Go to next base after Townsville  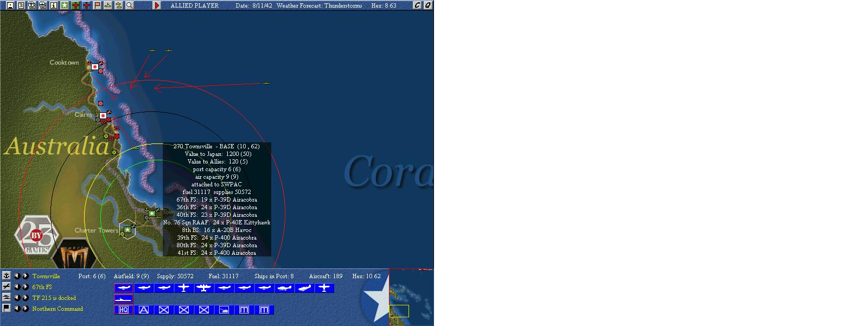click(x=25, y=276)
